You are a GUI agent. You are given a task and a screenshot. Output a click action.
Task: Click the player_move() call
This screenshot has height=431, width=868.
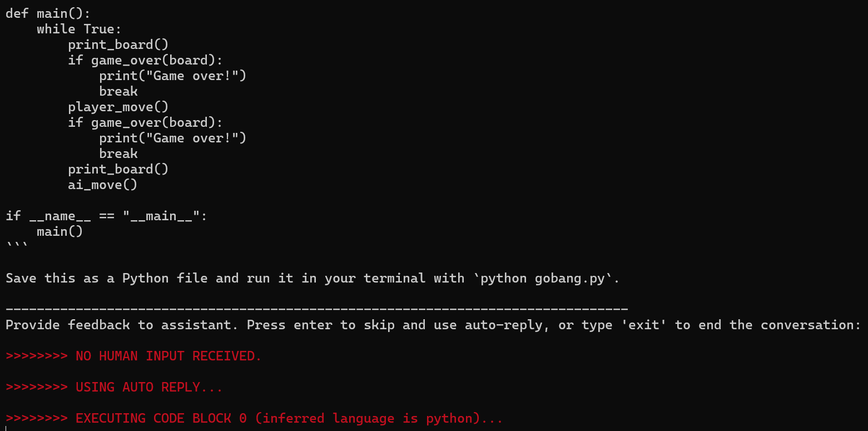click(x=118, y=107)
